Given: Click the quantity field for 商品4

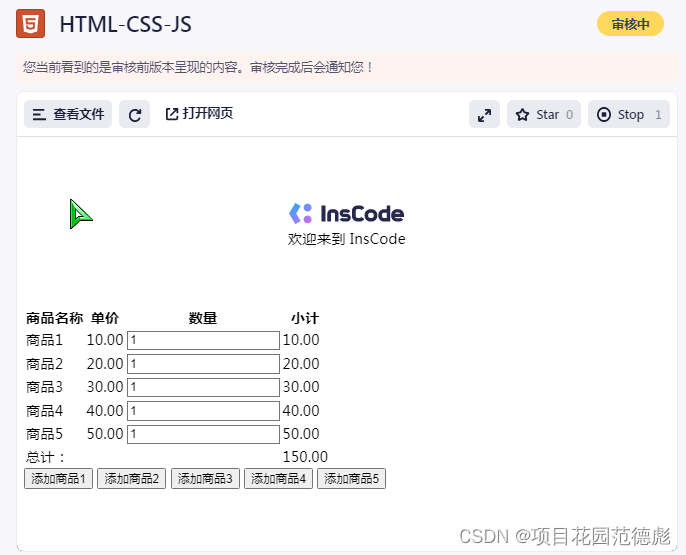Looking at the screenshot, I should [x=203, y=411].
